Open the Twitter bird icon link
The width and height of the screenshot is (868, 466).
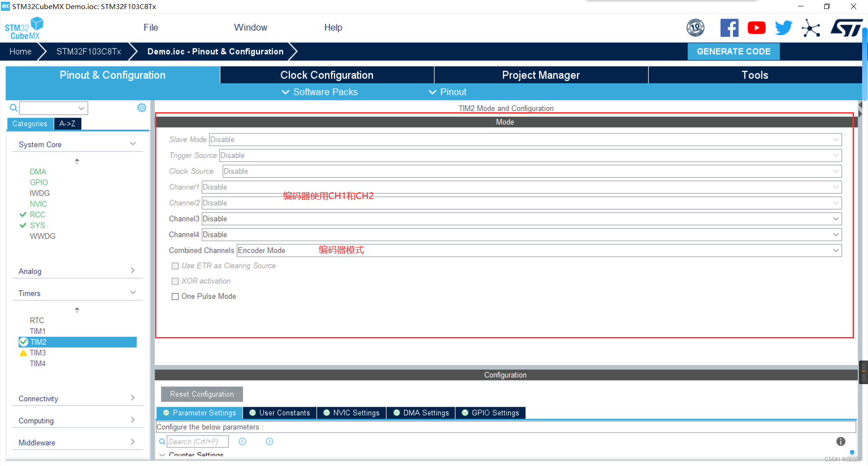[x=783, y=28]
